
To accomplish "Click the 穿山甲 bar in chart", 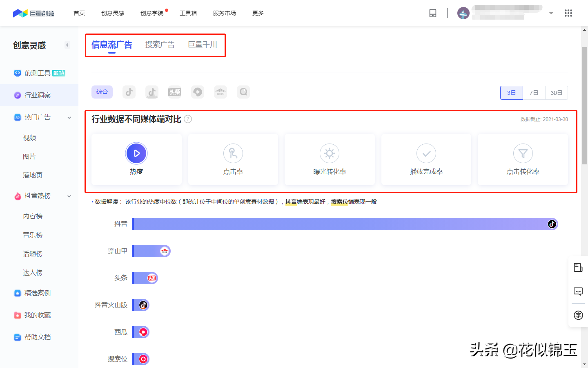I will pos(151,251).
